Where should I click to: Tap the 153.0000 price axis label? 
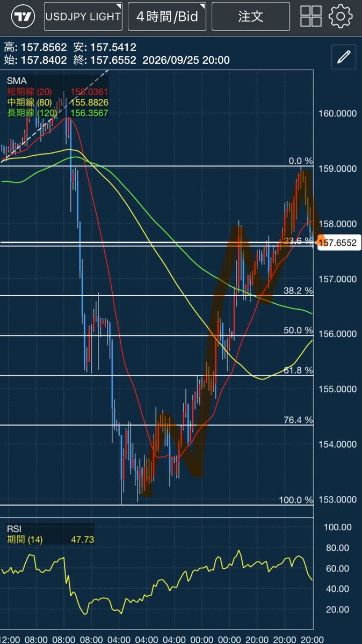point(338,499)
